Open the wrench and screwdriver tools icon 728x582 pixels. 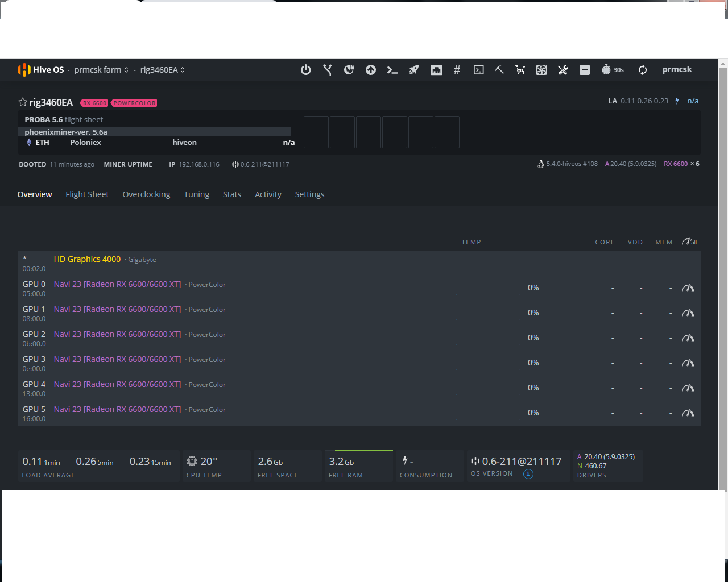pyautogui.click(x=563, y=70)
